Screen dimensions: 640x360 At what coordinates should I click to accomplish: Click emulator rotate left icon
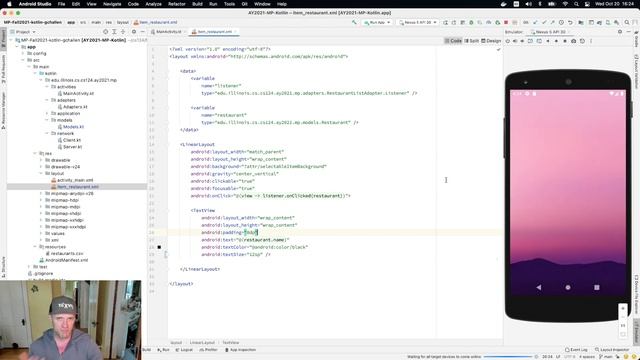(530, 41)
